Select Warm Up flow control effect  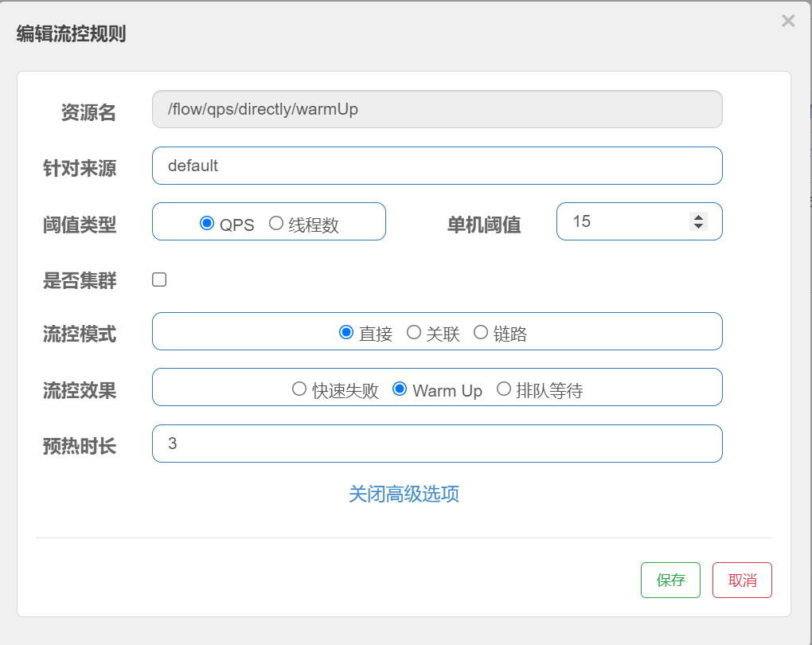(400, 389)
